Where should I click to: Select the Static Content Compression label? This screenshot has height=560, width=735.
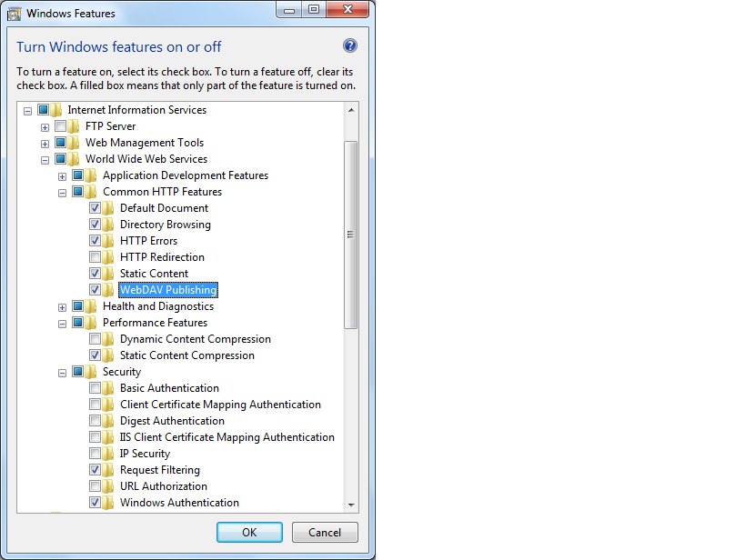point(187,355)
